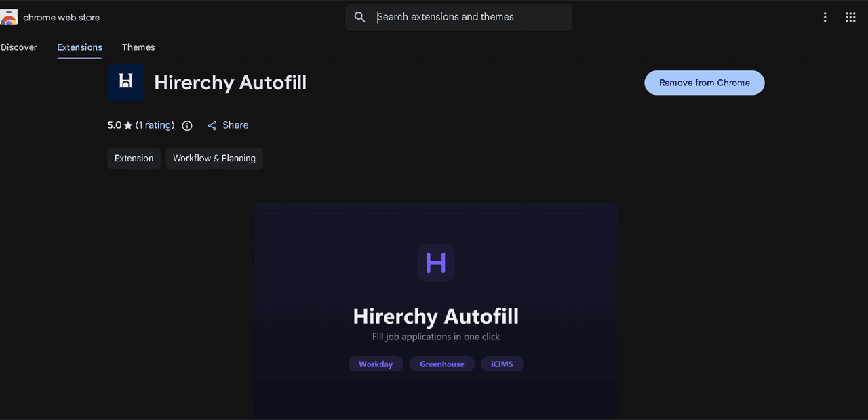The height and width of the screenshot is (420, 868).
Task: Switch to the Themes tab
Action: [x=138, y=47]
